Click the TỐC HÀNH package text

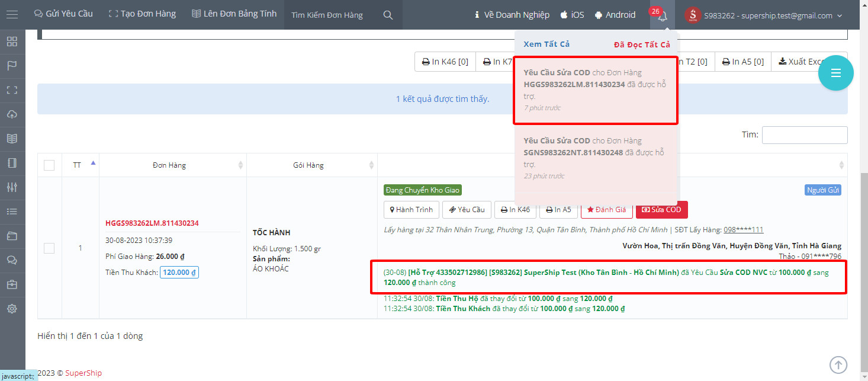pos(272,233)
